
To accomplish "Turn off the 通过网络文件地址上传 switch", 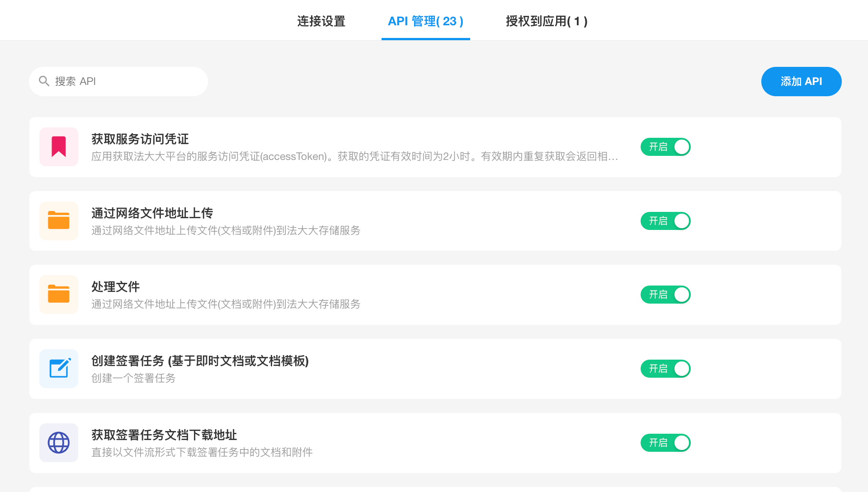I will pos(665,221).
